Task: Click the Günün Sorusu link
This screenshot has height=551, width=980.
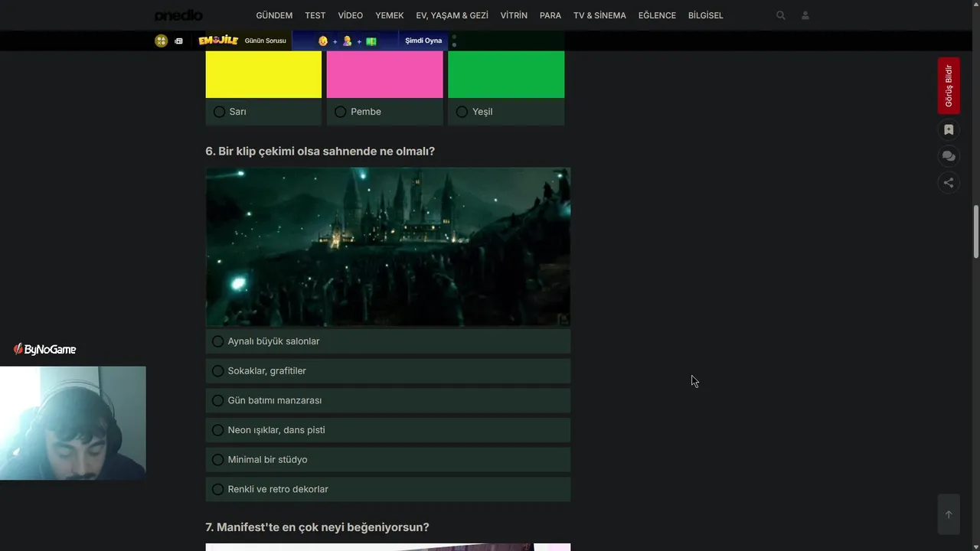Action: [266, 41]
